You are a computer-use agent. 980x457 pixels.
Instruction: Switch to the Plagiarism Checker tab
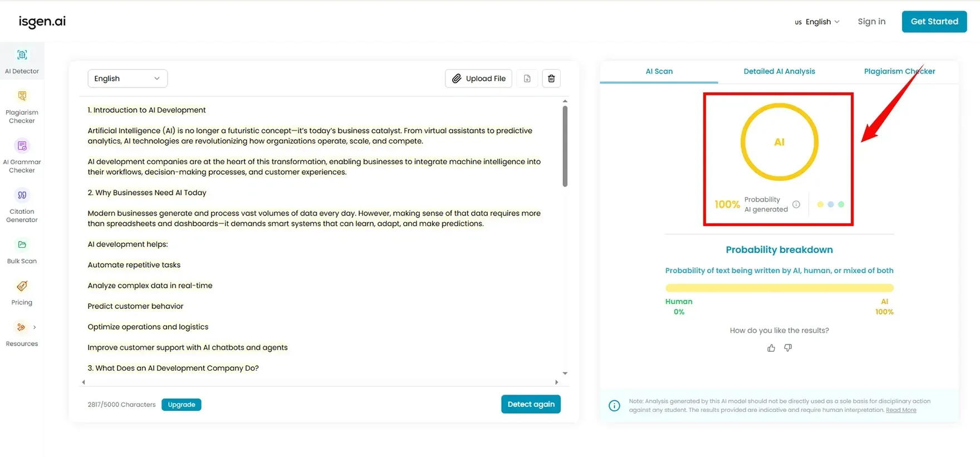899,71
